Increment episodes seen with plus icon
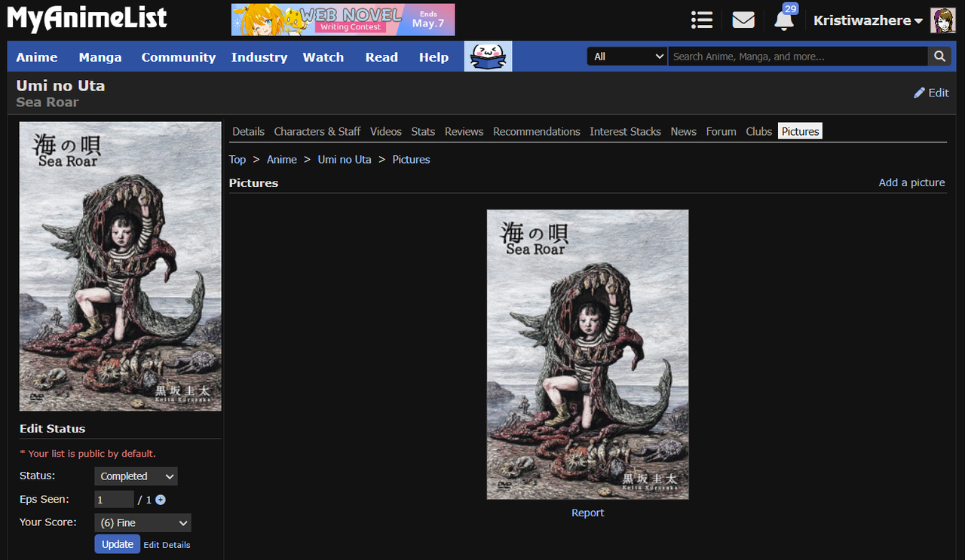This screenshot has height=560, width=965. point(161,500)
